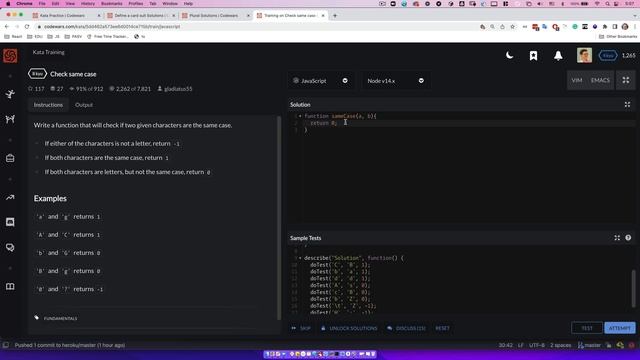Click the SKIP button
The image size is (640, 360).
coord(301,328)
